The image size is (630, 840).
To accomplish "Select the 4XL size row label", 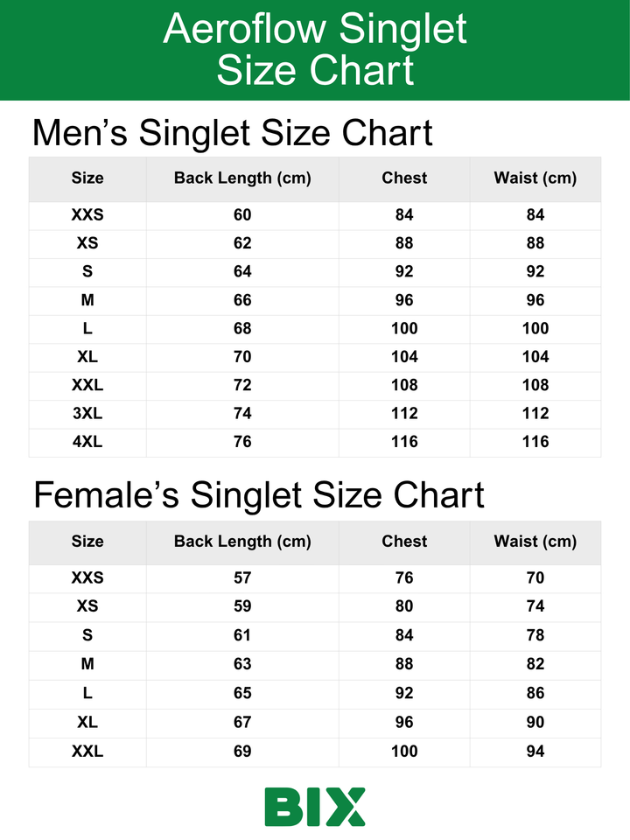I will pos(87,442).
